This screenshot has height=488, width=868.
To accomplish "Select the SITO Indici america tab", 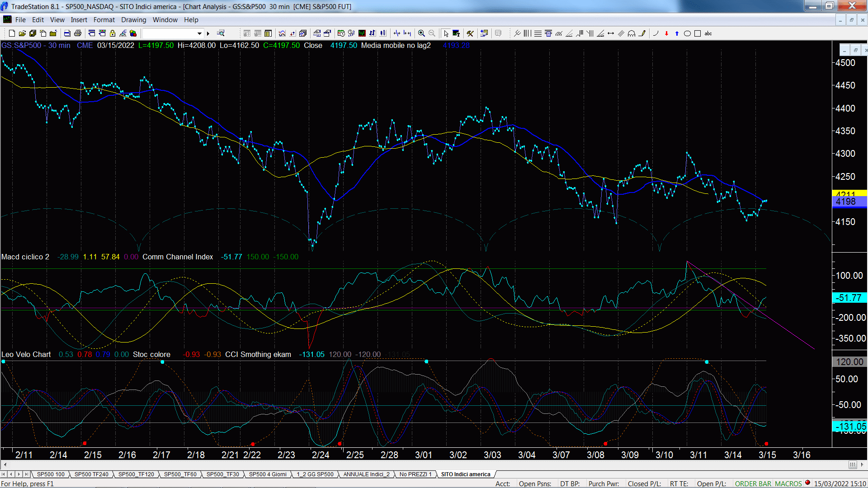I will tap(466, 474).
